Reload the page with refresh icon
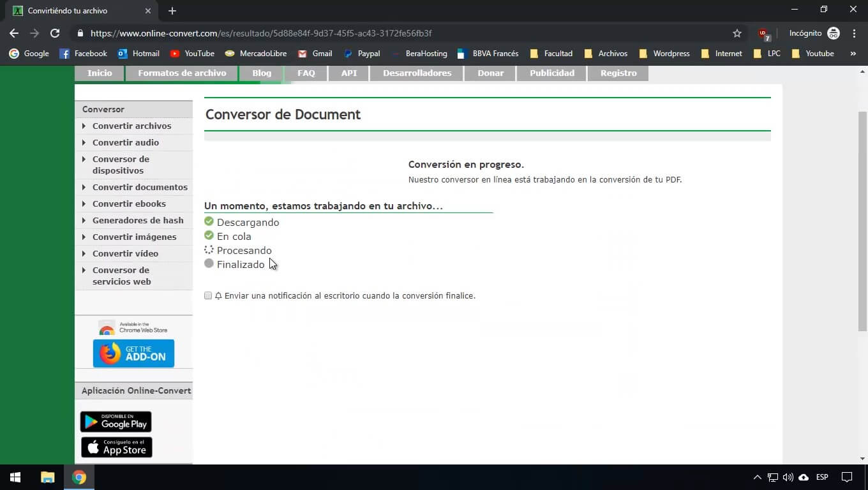 click(55, 33)
